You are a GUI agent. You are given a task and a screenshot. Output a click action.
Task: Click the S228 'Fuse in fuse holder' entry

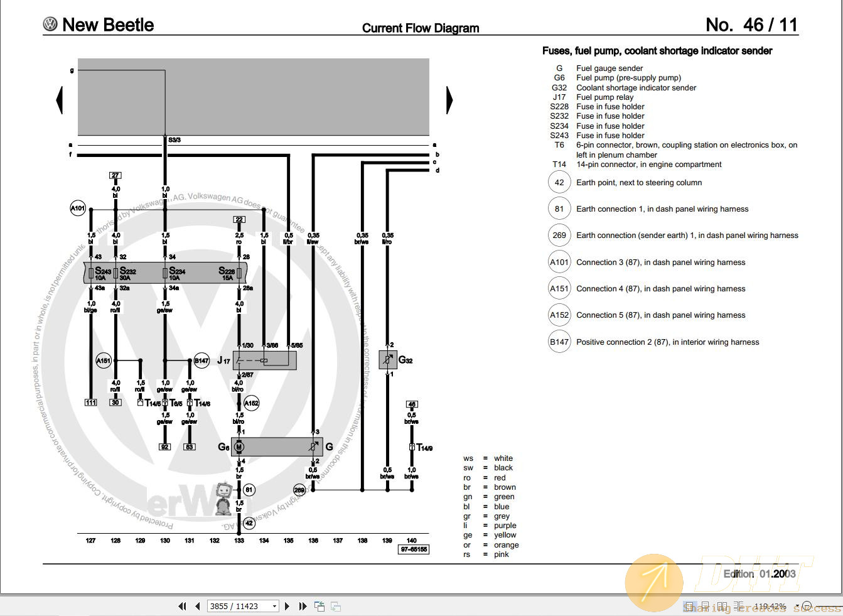click(x=610, y=107)
